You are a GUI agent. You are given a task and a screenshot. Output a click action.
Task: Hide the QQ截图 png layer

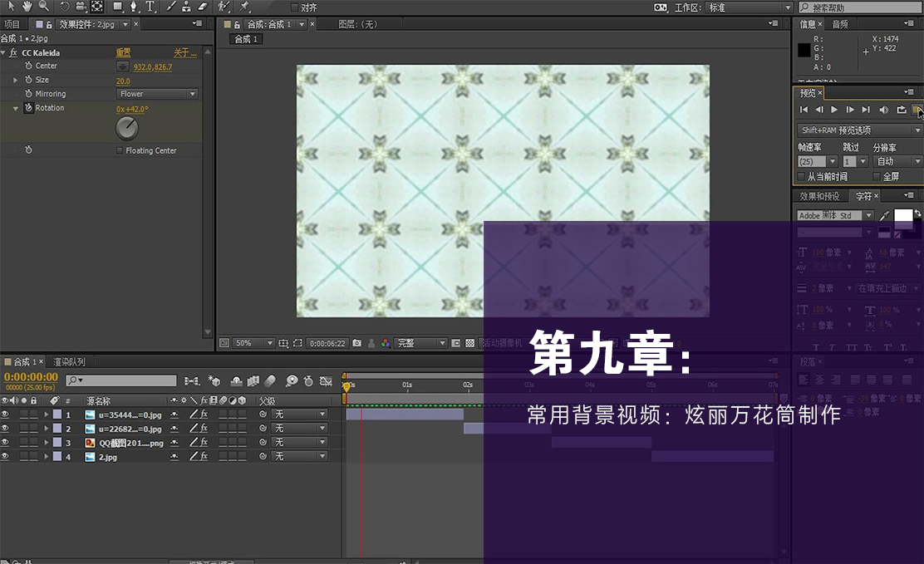point(5,443)
